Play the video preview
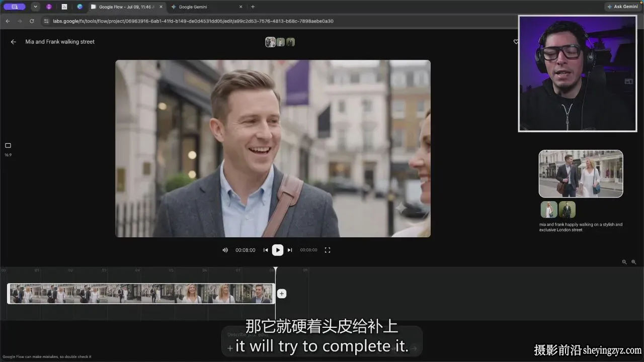The height and width of the screenshot is (362, 644). 278,250
